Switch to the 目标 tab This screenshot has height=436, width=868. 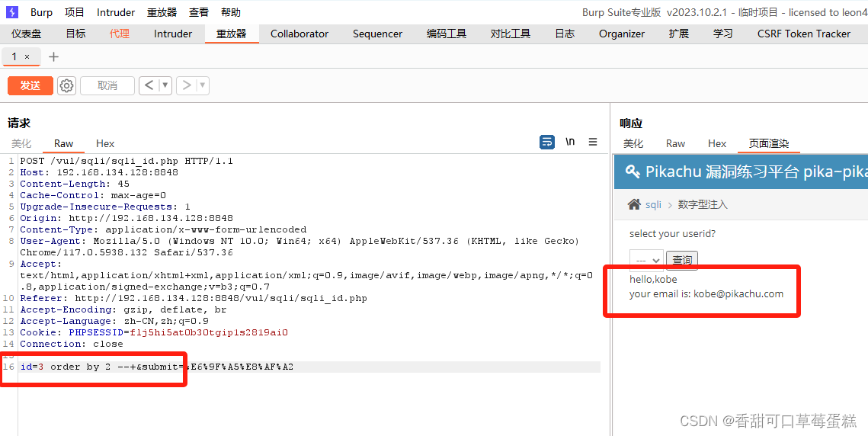76,34
